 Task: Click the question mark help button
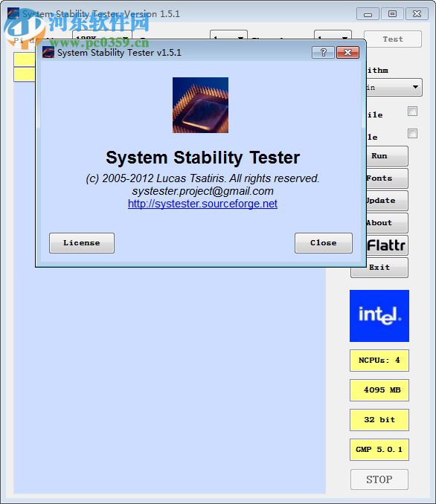(323, 52)
